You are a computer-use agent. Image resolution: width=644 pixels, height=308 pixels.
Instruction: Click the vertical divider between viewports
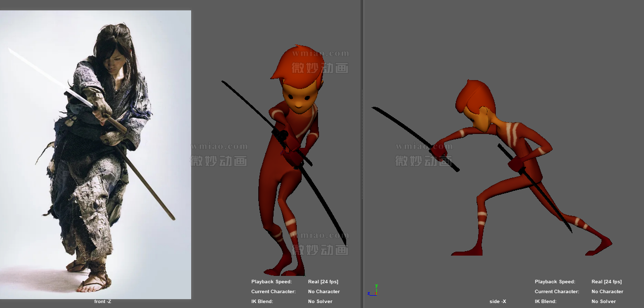[362, 148]
